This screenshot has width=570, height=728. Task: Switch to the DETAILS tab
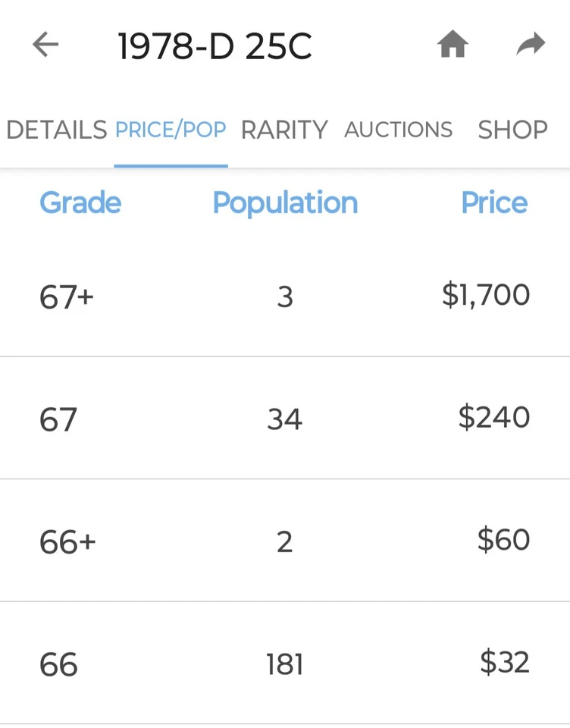point(56,130)
